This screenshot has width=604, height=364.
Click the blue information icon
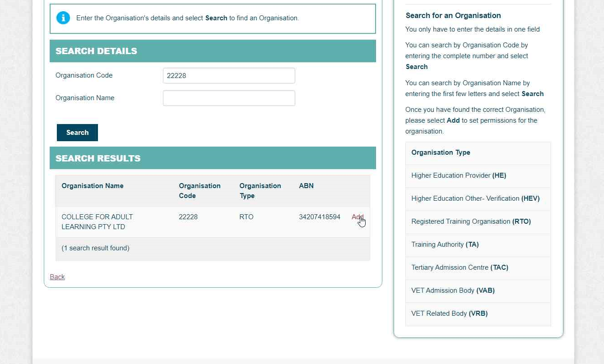pyautogui.click(x=63, y=18)
